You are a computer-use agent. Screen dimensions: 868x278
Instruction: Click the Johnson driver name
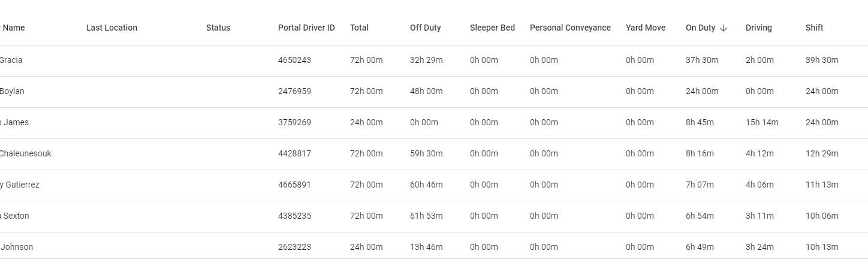17,247
